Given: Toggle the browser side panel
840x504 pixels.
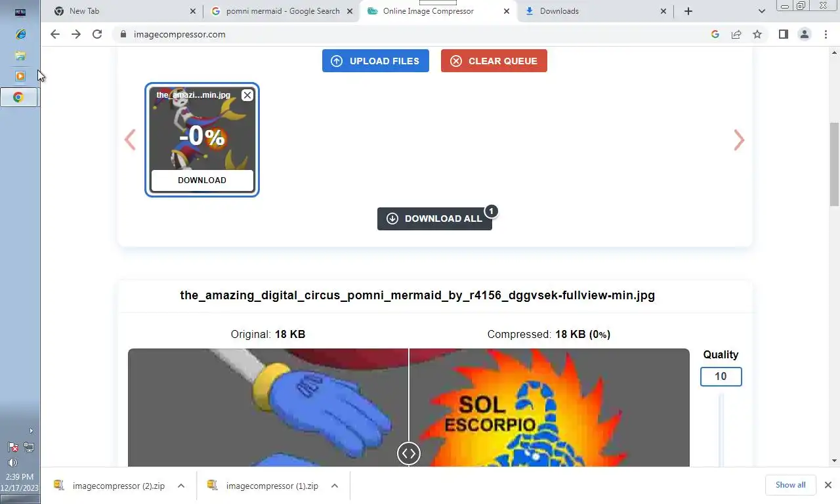Looking at the screenshot, I should coord(783,34).
